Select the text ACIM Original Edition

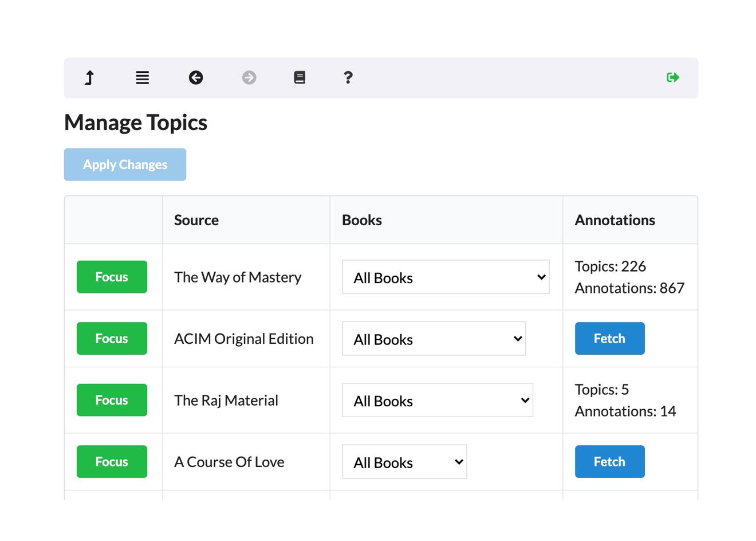click(x=244, y=339)
